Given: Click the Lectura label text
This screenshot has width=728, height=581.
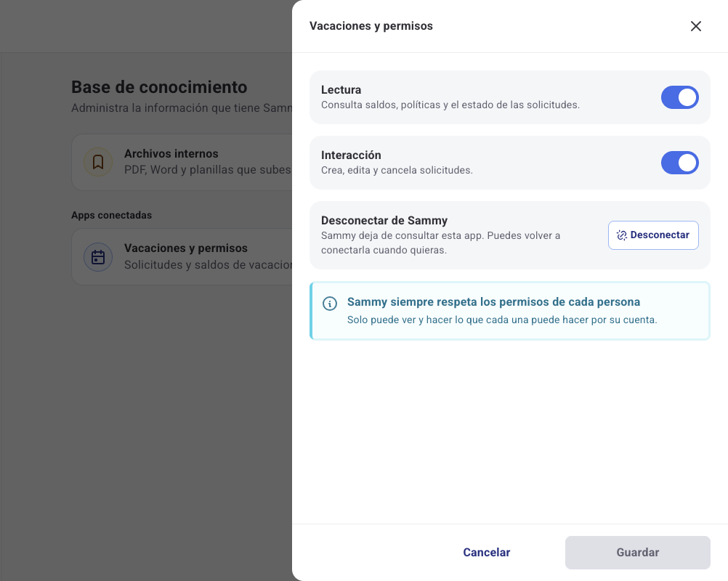Looking at the screenshot, I should click(341, 89).
